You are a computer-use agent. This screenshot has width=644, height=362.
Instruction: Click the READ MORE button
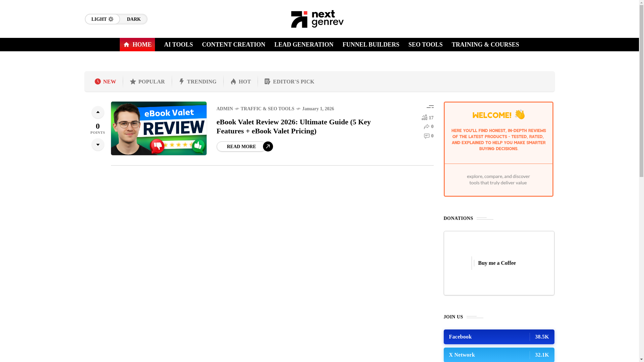[241, 146]
